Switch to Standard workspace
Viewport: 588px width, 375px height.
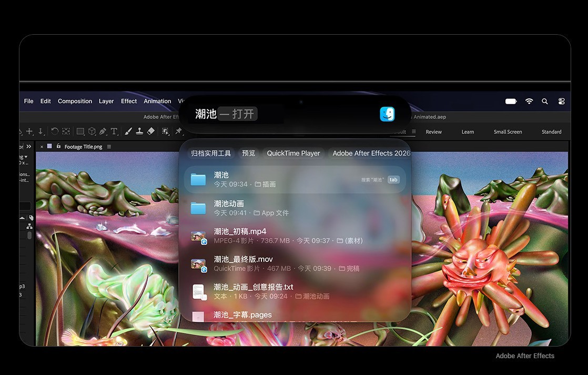[551, 132]
